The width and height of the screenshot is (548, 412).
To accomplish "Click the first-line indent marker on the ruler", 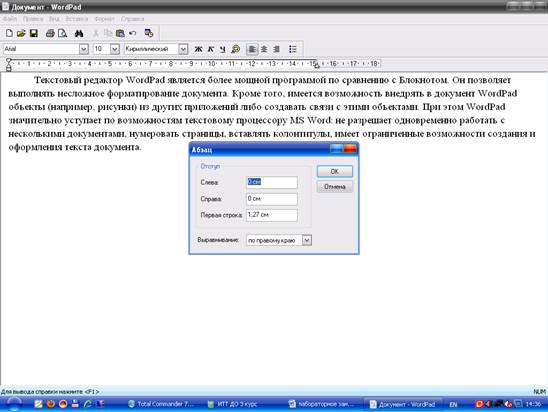I will pos(9,60).
